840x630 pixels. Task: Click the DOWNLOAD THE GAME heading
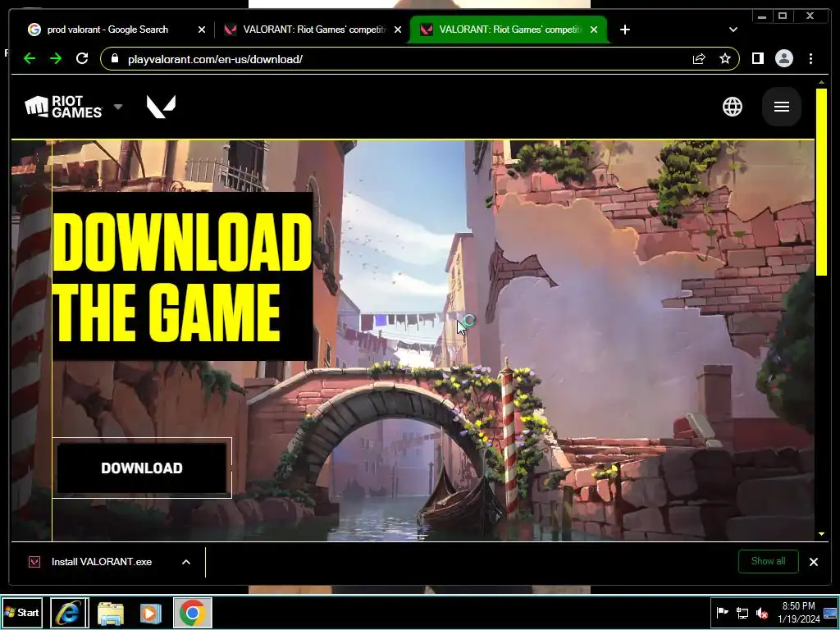tap(181, 276)
